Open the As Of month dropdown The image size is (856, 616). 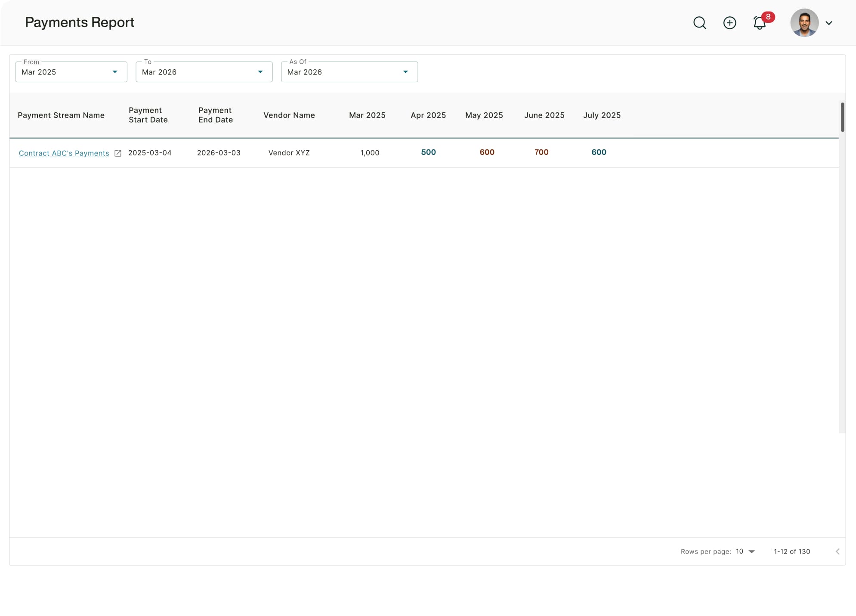(349, 72)
